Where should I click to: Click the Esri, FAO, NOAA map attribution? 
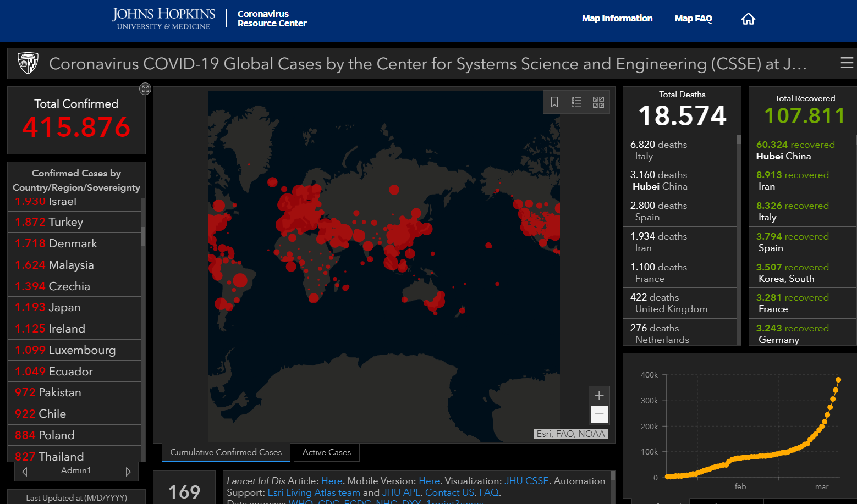tap(571, 434)
